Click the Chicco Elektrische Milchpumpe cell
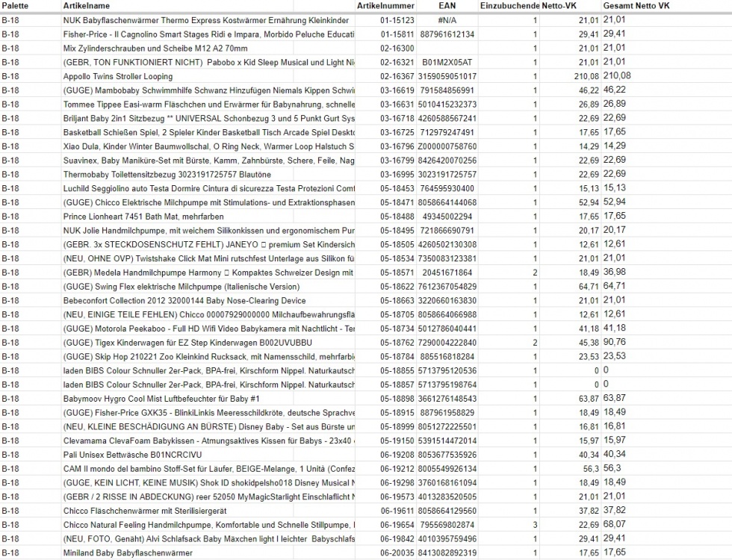Screen dimensions: 732x560 click(x=208, y=202)
